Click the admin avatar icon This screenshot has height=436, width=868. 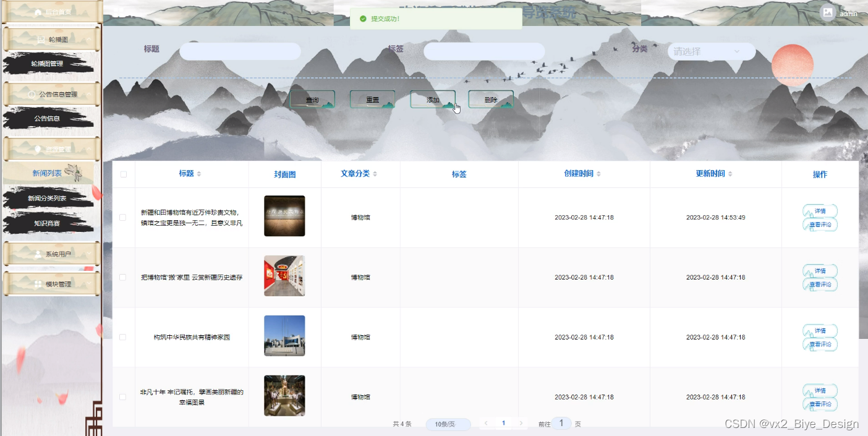point(827,12)
